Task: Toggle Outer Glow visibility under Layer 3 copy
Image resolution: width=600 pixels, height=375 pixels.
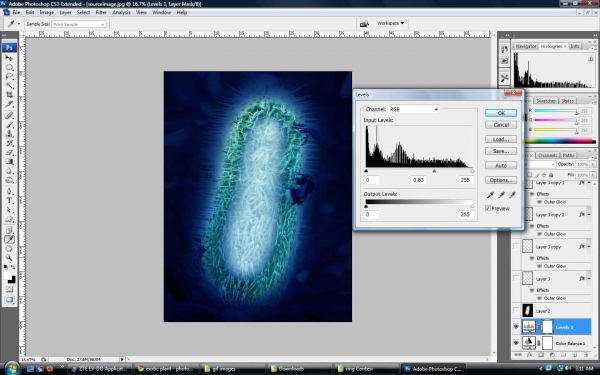Action: click(x=540, y=266)
